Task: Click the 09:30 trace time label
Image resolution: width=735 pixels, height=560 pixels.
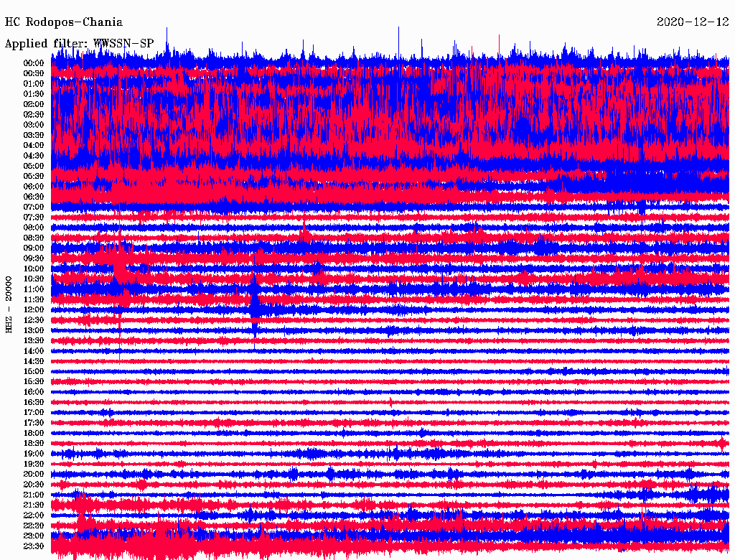Action: click(34, 258)
